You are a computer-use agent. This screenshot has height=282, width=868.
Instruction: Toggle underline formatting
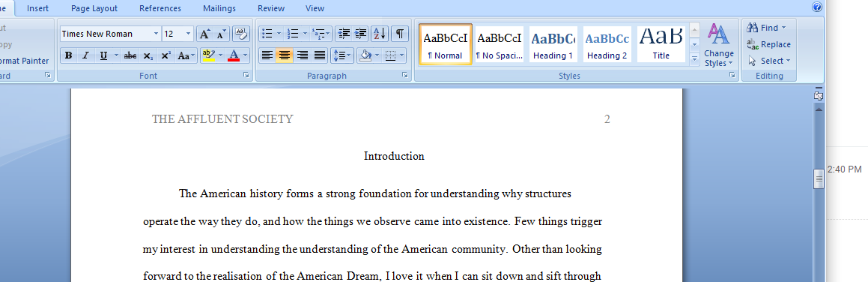(x=103, y=55)
